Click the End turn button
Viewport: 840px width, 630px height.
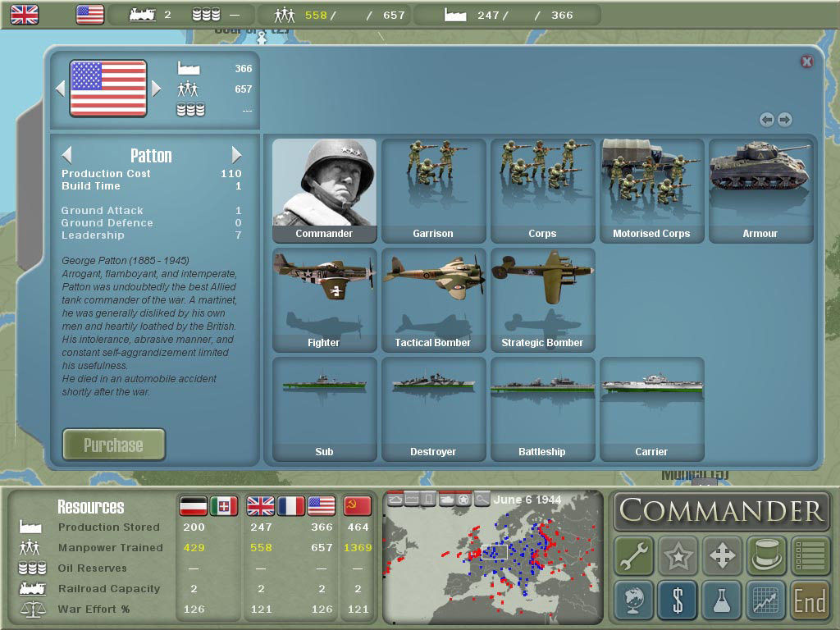click(810, 600)
